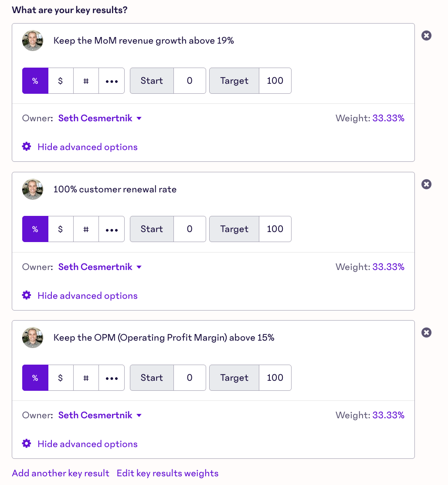Click Target value field for customer renewal rate
Viewport: 448px width, 485px height.
(x=275, y=229)
